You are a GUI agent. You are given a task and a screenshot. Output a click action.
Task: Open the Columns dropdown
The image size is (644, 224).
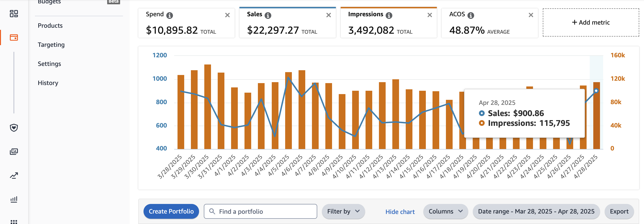(x=445, y=212)
